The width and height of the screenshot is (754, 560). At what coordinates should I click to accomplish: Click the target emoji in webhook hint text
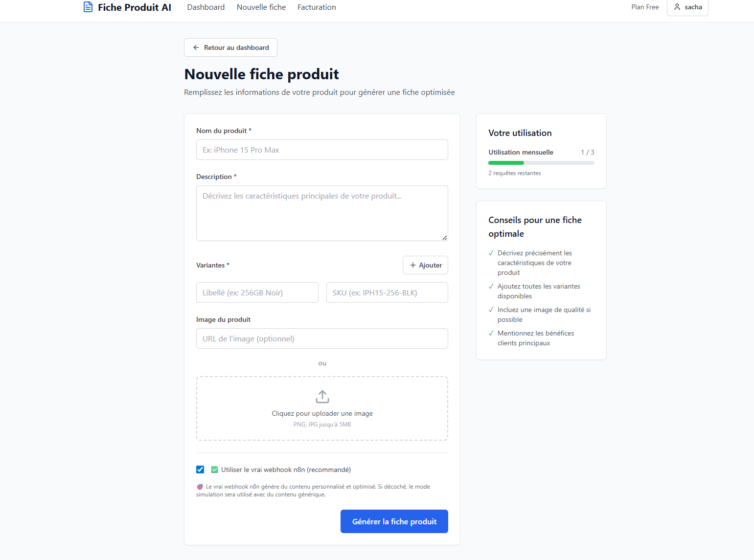pyautogui.click(x=200, y=487)
